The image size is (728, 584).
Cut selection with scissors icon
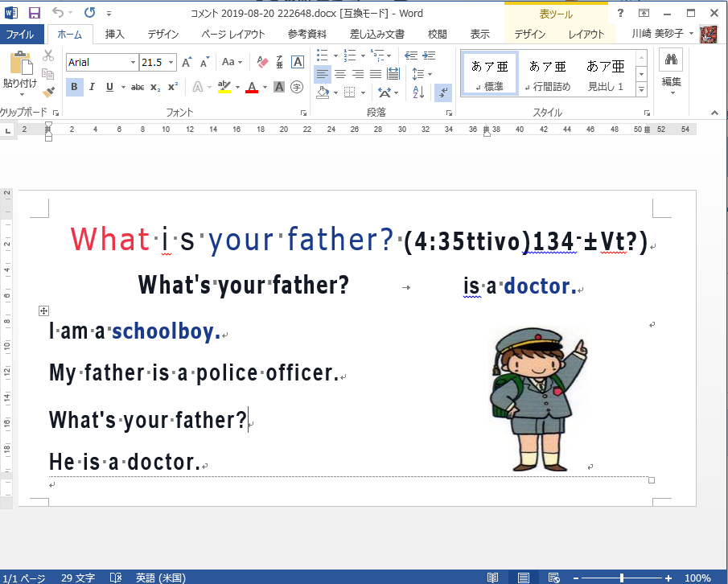pos(47,56)
